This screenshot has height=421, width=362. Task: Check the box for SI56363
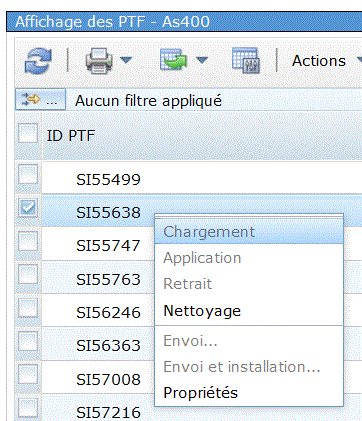pyautogui.click(x=28, y=341)
